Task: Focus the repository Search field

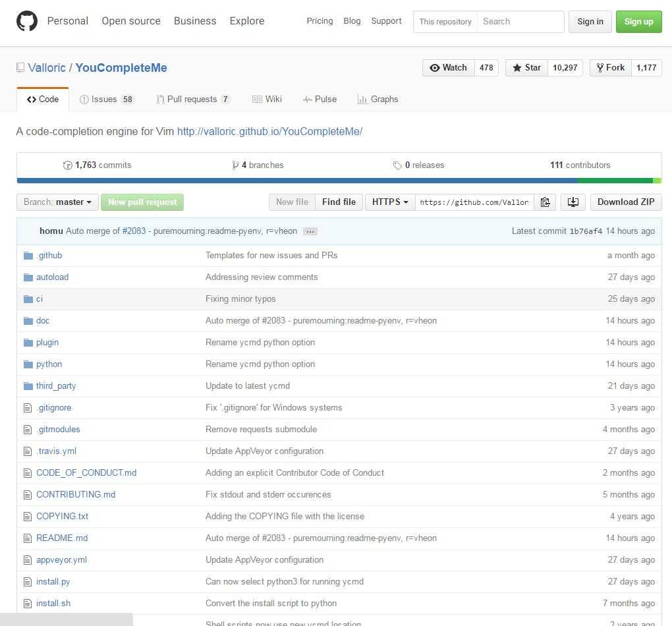Action: (x=520, y=22)
